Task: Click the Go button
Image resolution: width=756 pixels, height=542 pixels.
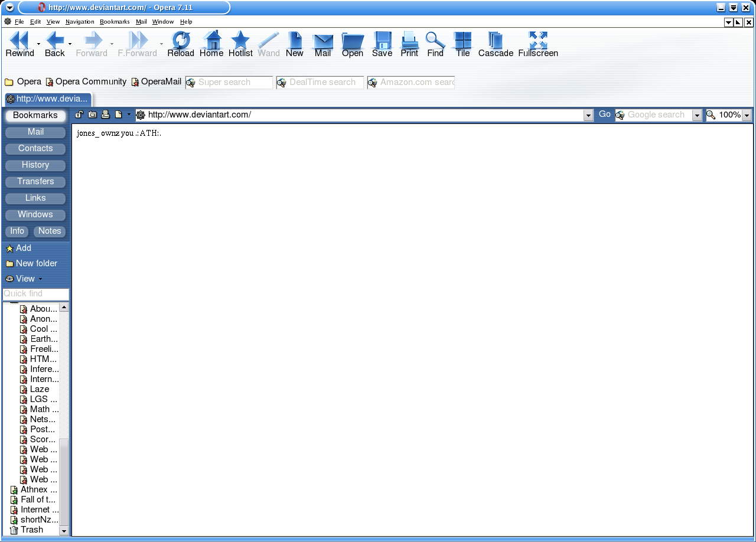Action: (x=605, y=115)
